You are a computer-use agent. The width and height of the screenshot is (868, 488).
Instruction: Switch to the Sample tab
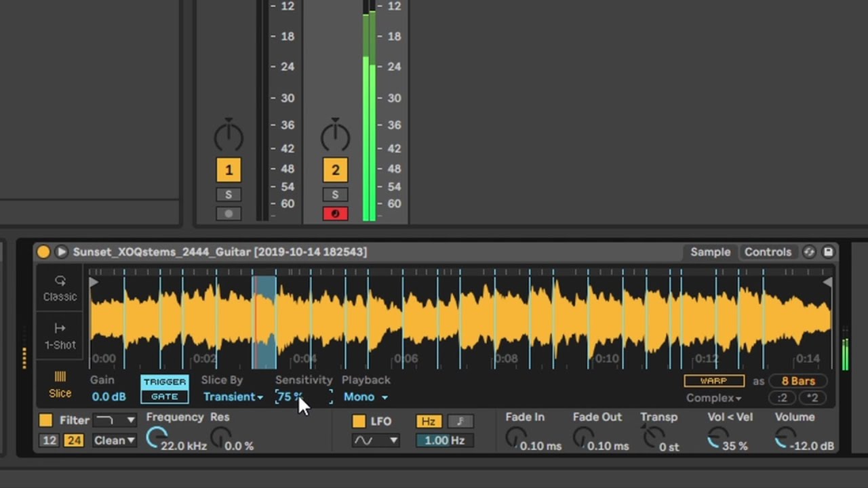[710, 251]
